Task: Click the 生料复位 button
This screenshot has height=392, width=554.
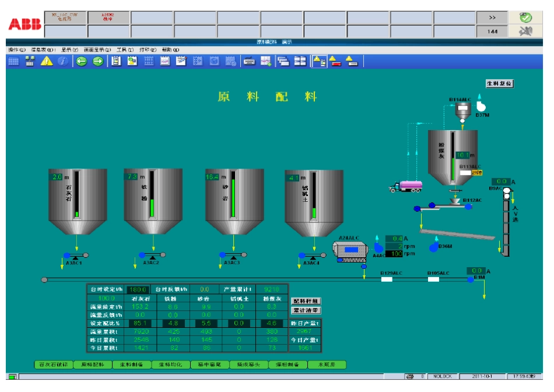Action: click(x=499, y=83)
